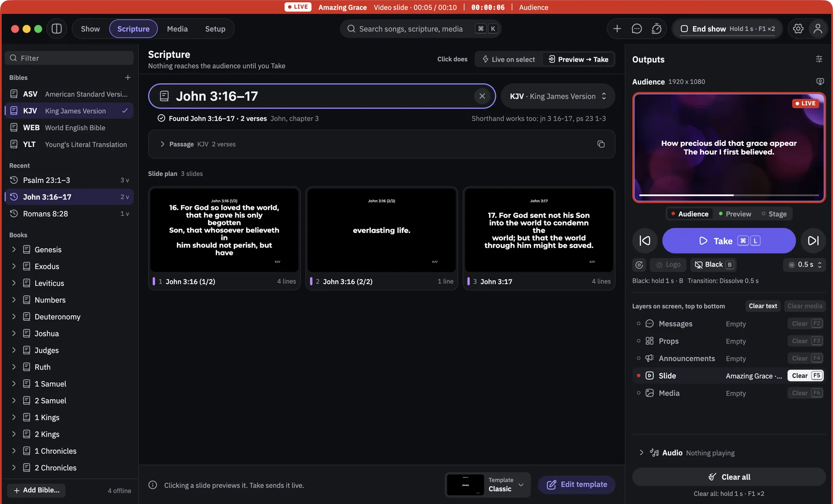Switch output view to Preview
Image resolution: width=833 pixels, height=504 pixels.
pos(735,214)
